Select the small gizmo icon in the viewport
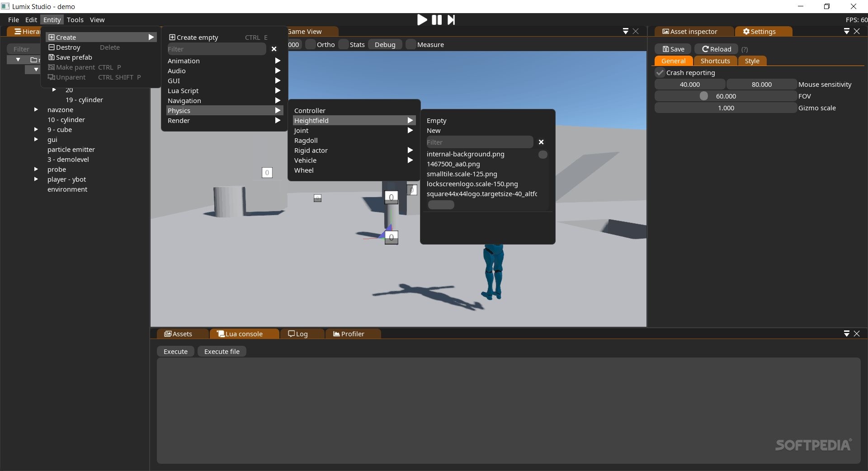Viewport: 868px width, 471px height. [317, 198]
